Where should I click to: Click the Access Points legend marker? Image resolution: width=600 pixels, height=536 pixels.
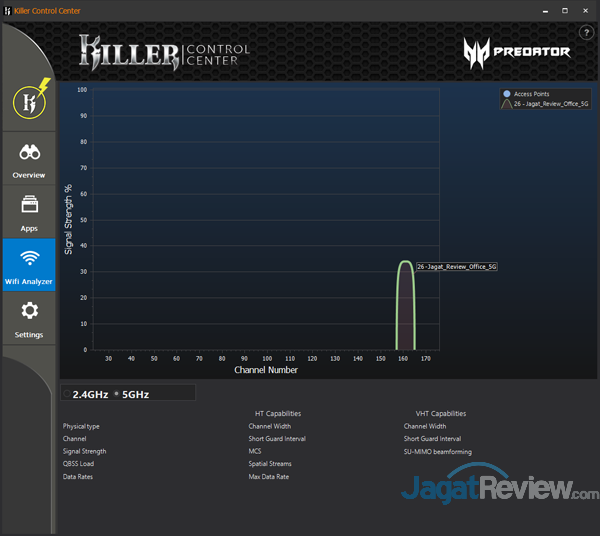pyautogui.click(x=507, y=94)
